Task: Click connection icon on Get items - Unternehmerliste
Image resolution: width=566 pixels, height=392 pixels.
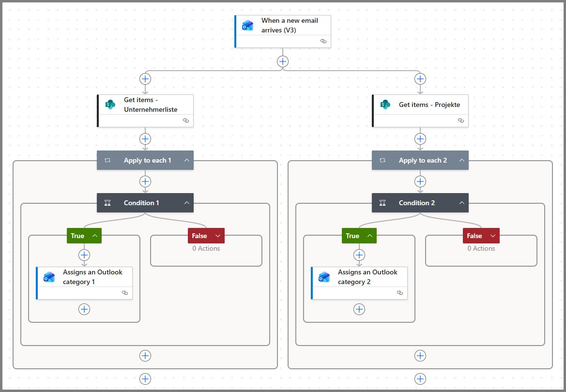Action: [186, 121]
